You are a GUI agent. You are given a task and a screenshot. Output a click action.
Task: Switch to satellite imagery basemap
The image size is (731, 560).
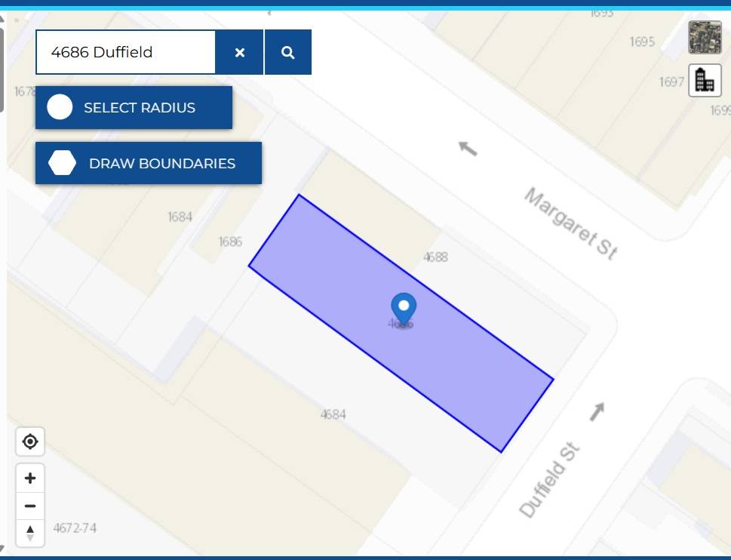point(705,38)
